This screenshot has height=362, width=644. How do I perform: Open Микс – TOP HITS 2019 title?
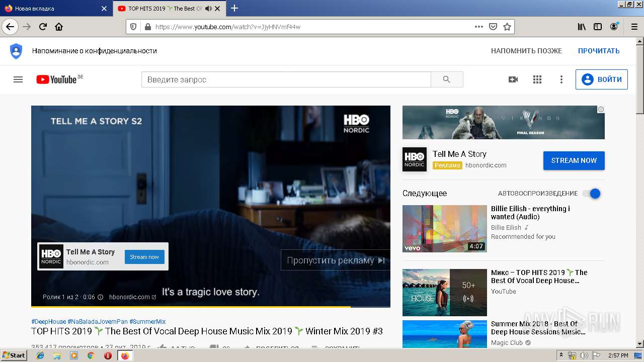pyautogui.click(x=539, y=277)
